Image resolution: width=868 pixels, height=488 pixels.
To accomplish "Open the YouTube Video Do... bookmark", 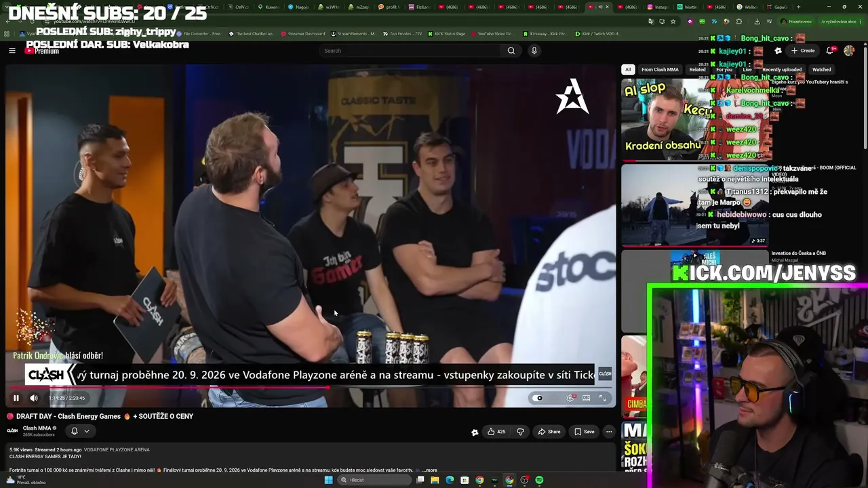I will click(492, 33).
